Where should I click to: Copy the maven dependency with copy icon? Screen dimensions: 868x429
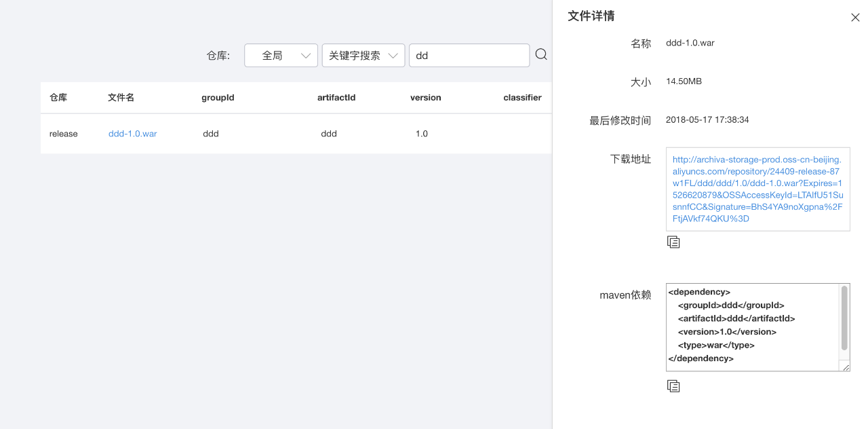(x=673, y=386)
